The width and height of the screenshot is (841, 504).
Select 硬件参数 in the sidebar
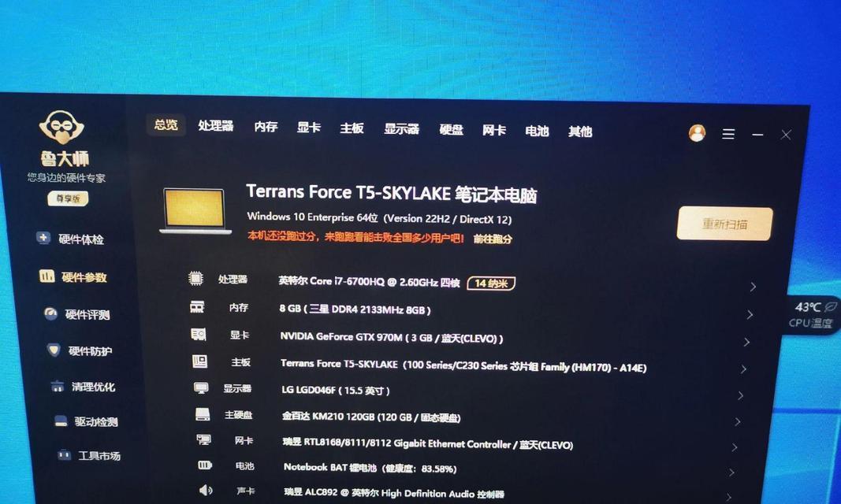(x=84, y=277)
